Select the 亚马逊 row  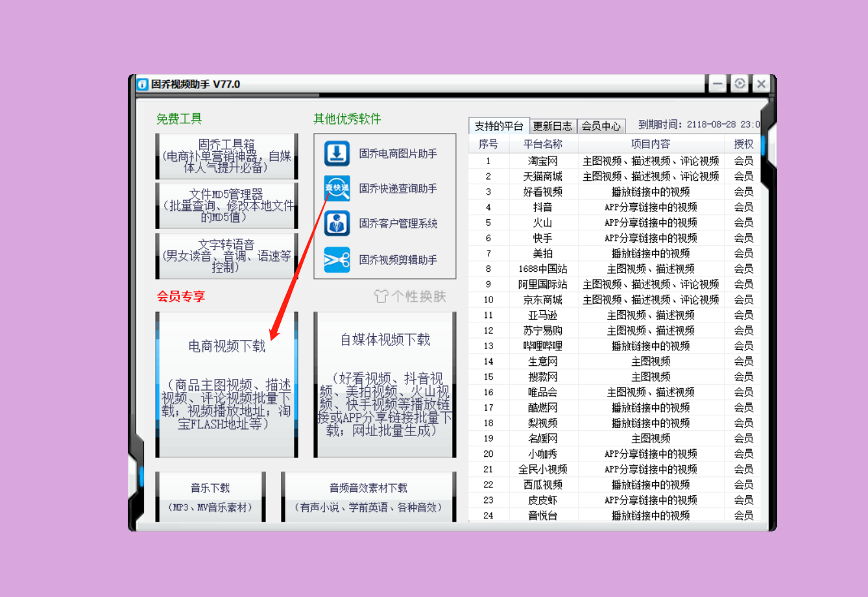[x=614, y=315]
